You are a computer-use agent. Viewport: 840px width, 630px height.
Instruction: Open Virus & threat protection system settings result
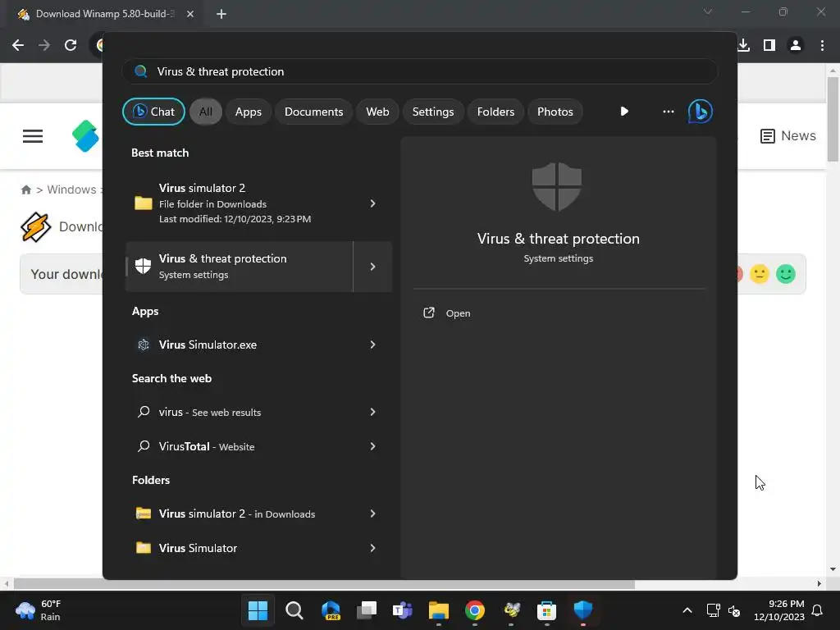point(239,267)
